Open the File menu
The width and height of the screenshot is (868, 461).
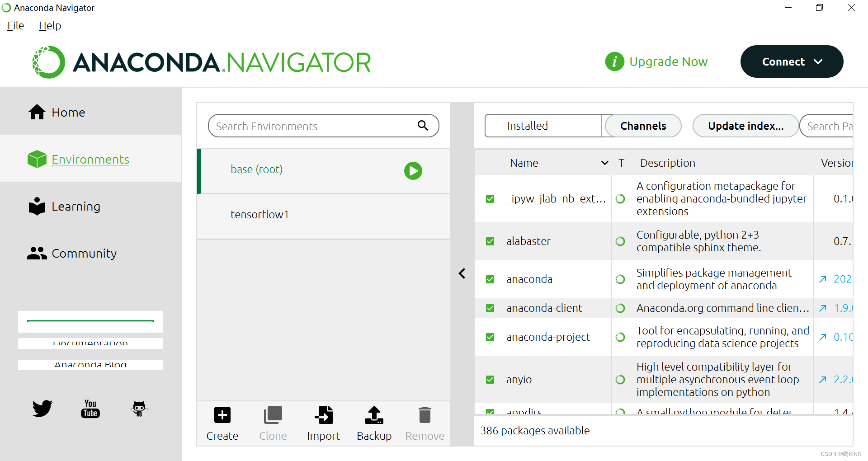pos(15,26)
